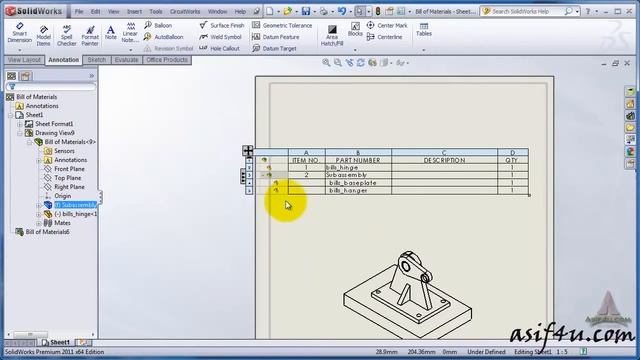640x360 pixels.
Task: Collapse the Sheet1 tree node
Action: point(11,115)
